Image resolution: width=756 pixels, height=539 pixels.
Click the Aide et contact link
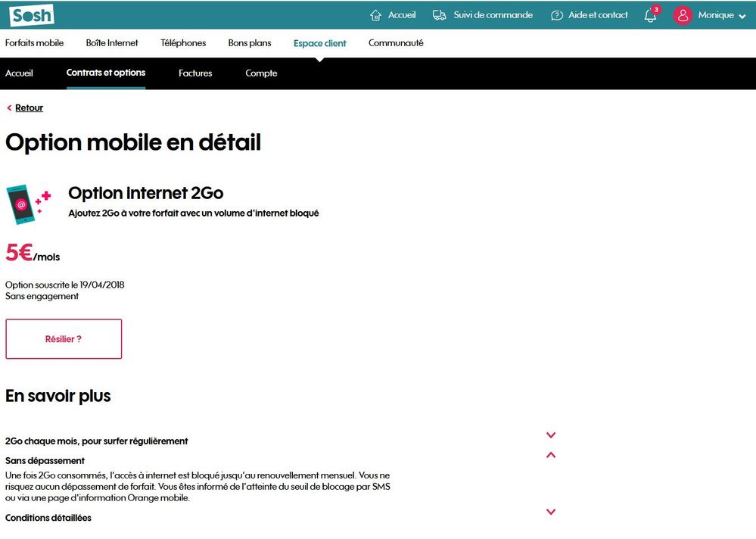click(x=598, y=15)
